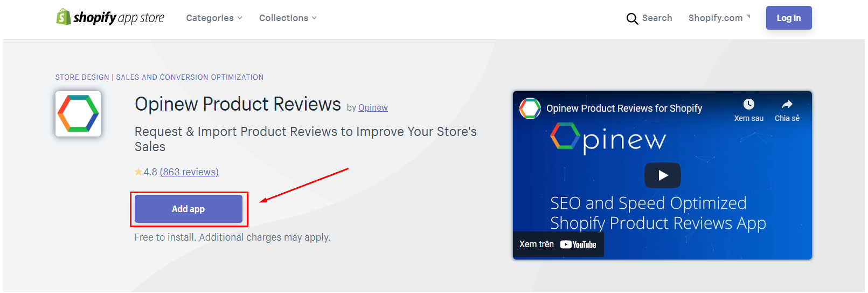Click the YouTube logo in video

pyautogui.click(x=578, y=244)
